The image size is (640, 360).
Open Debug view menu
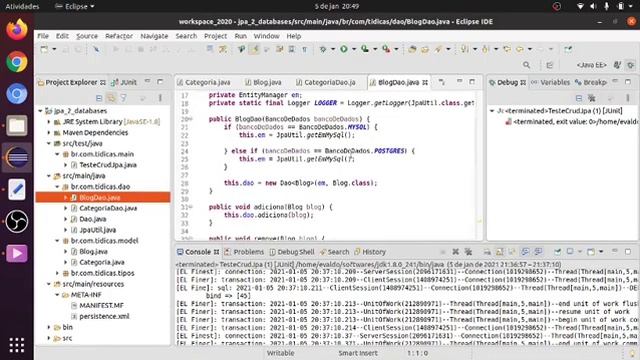pyautogui.click(x=628, y=98)
